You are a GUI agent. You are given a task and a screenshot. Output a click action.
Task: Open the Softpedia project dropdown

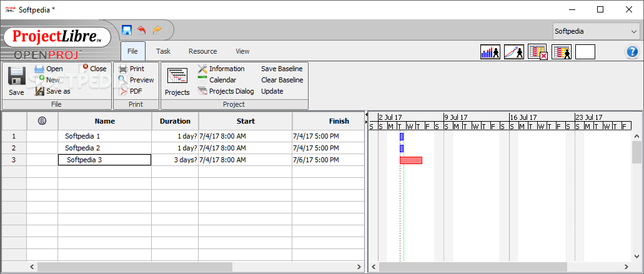click(x=595, y=31)
